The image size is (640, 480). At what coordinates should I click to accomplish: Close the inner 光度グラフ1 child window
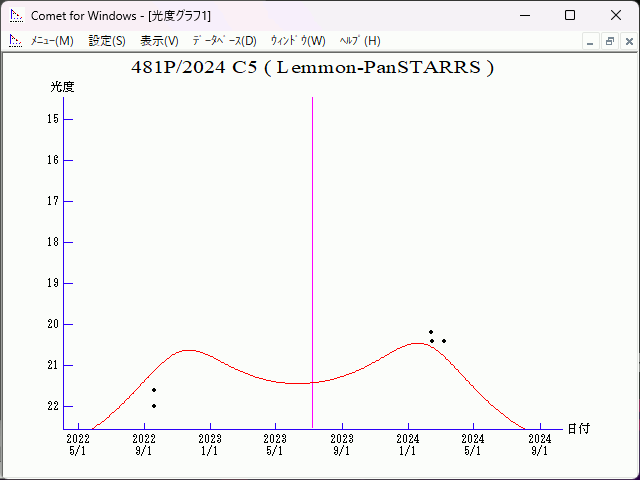tap(627, 41)
